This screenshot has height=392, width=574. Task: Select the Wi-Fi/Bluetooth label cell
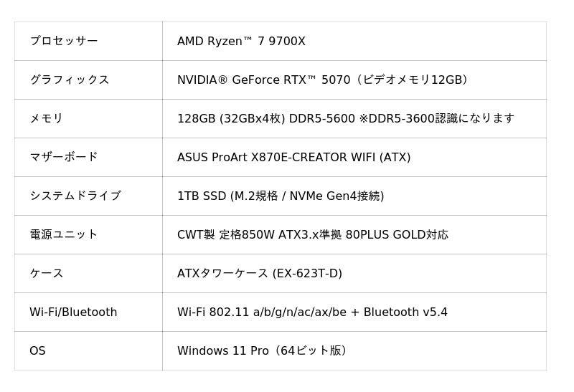tap(72, 312)
